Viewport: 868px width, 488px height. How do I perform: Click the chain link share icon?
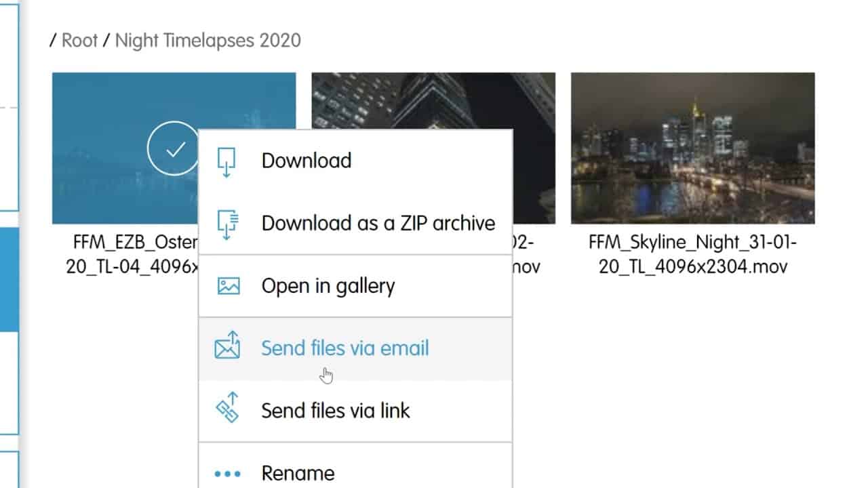click(228, 408)
